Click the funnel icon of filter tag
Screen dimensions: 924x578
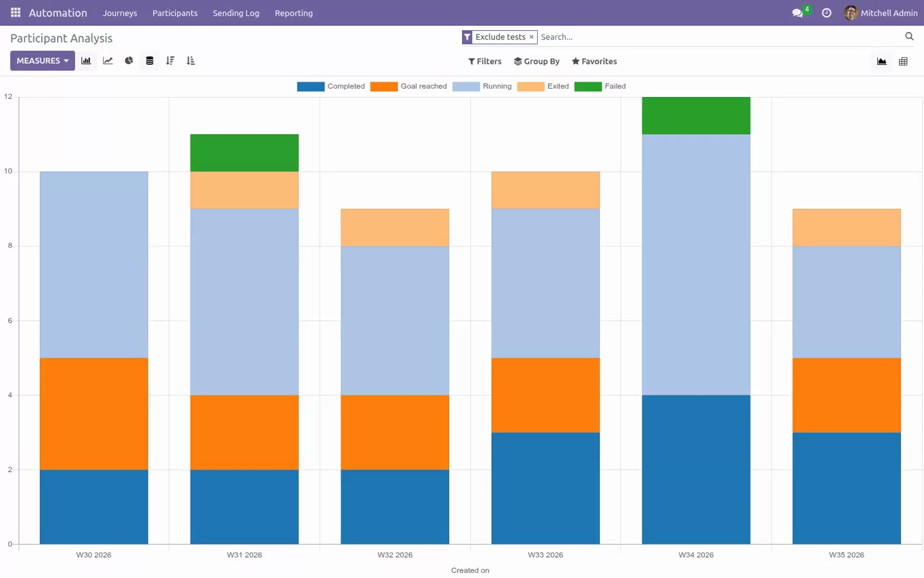[x=467, y=37]
